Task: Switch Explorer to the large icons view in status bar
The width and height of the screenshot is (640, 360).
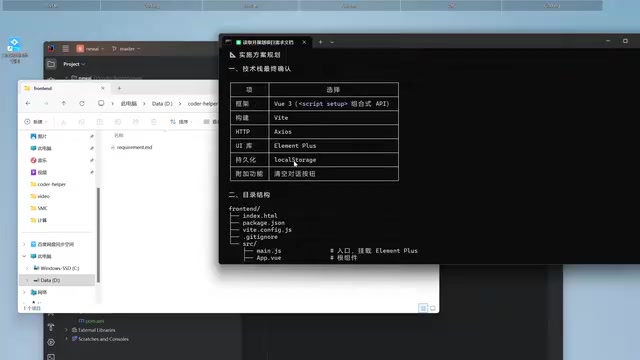Action: point(433,308)
